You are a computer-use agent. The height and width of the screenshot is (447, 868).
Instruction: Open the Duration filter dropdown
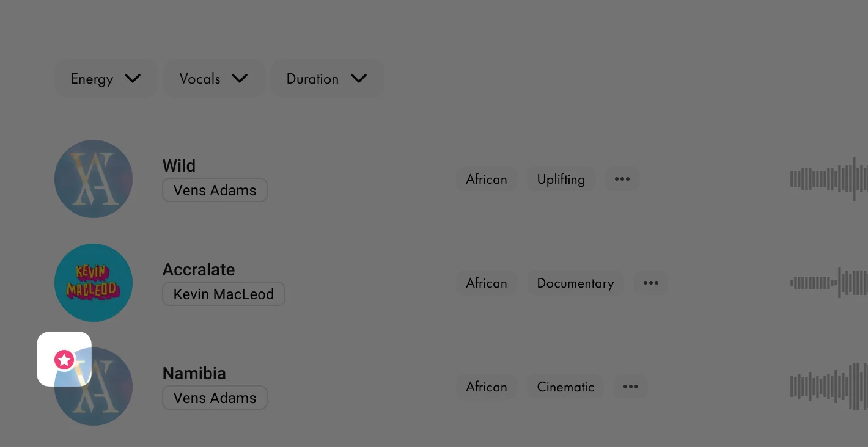tap(327, 78)
